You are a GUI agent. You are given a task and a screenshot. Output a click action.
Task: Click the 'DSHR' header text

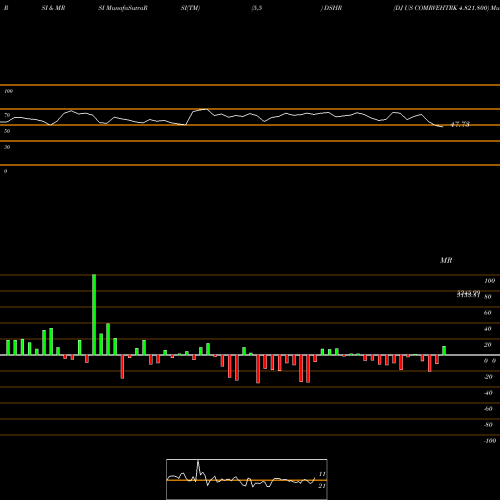(333, 8)
